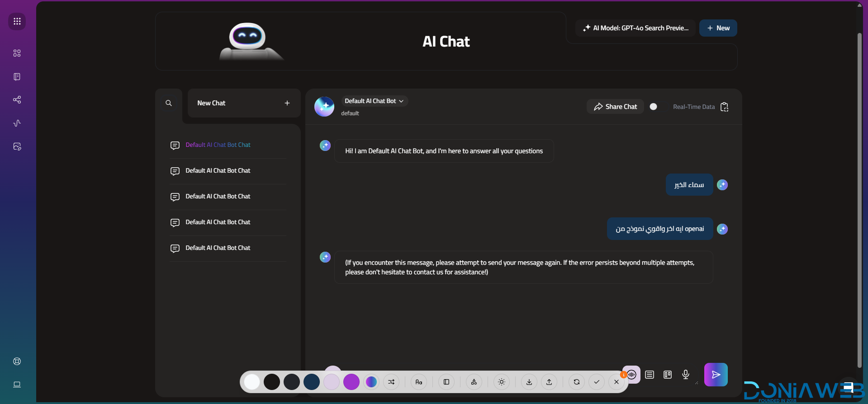This screenshot has width=868, height=404.
Task: Click the share nodes icon in sidebar
Action: click(x=17, y=100)
